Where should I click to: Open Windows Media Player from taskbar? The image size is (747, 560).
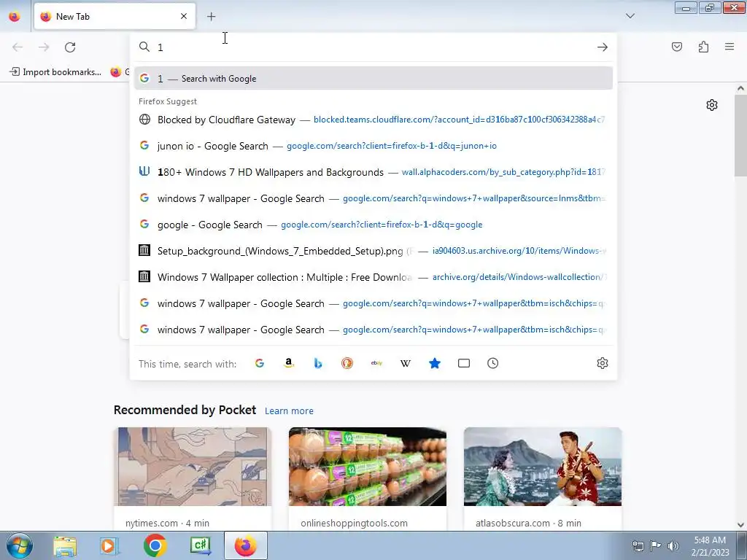109,545
